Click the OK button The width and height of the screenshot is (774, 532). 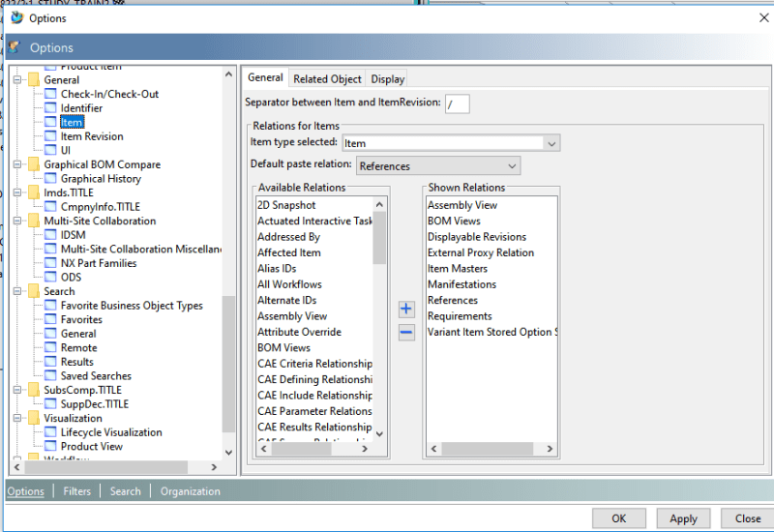pyautogui.click(x=619, y=518)
